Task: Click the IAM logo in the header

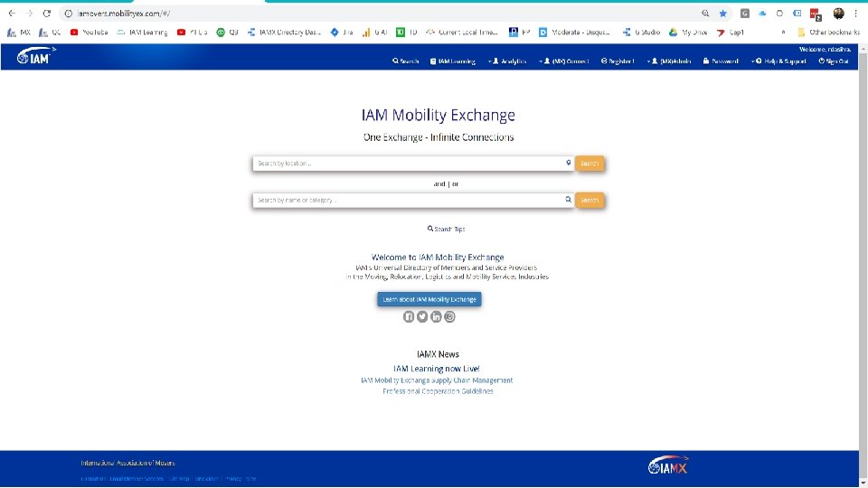Action: pos(36,56)
